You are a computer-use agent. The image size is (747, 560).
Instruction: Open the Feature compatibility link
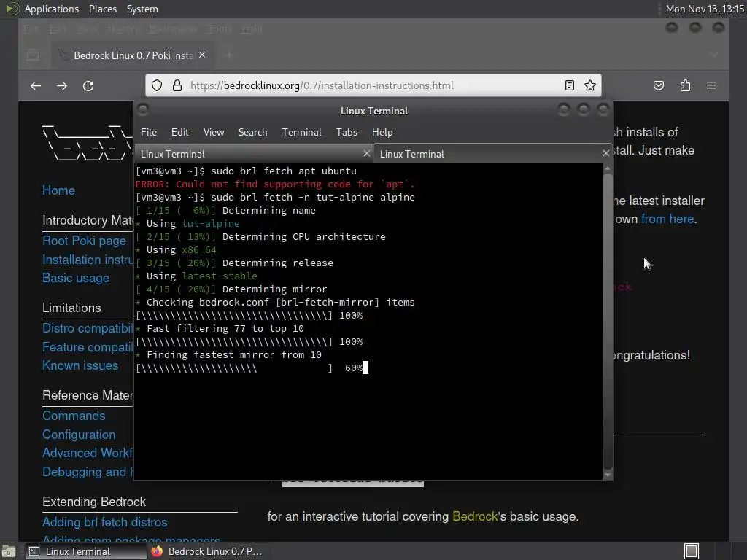pyautogui.click(x=88, y=347)
